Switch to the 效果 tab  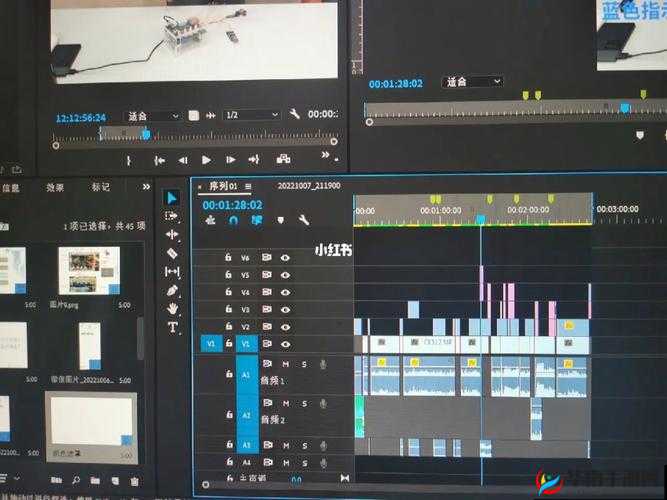tap(55, 187)
